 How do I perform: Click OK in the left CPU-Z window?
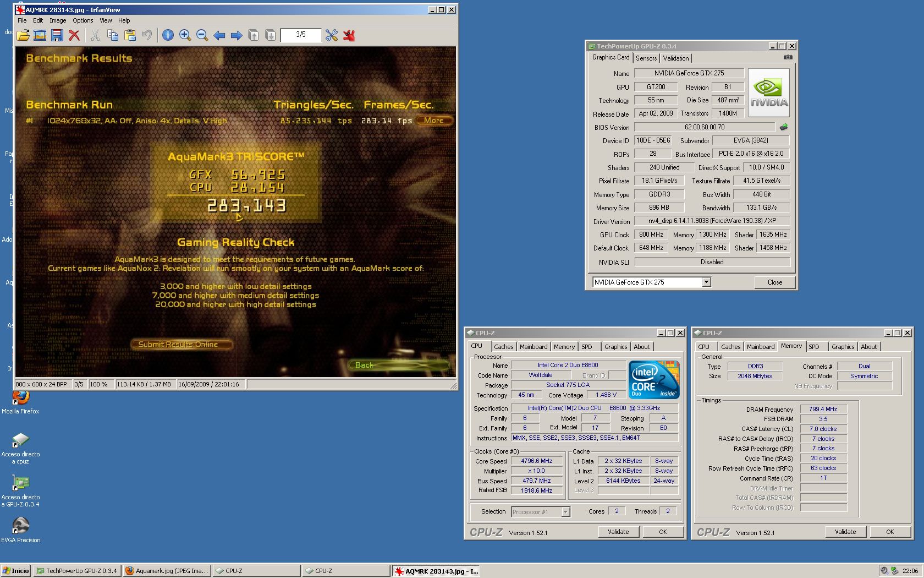[x=663, y=532]
